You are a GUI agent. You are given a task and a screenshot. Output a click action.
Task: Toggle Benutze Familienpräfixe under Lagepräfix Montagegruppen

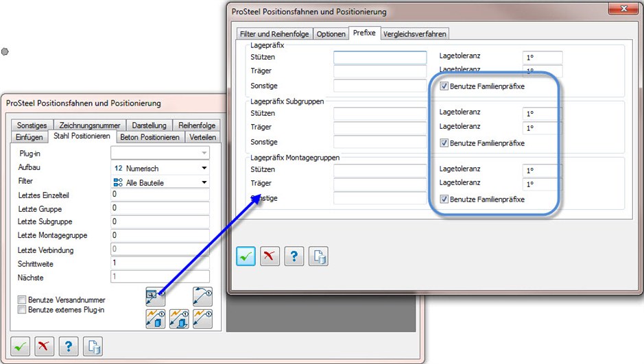click(x=444, y=199)
